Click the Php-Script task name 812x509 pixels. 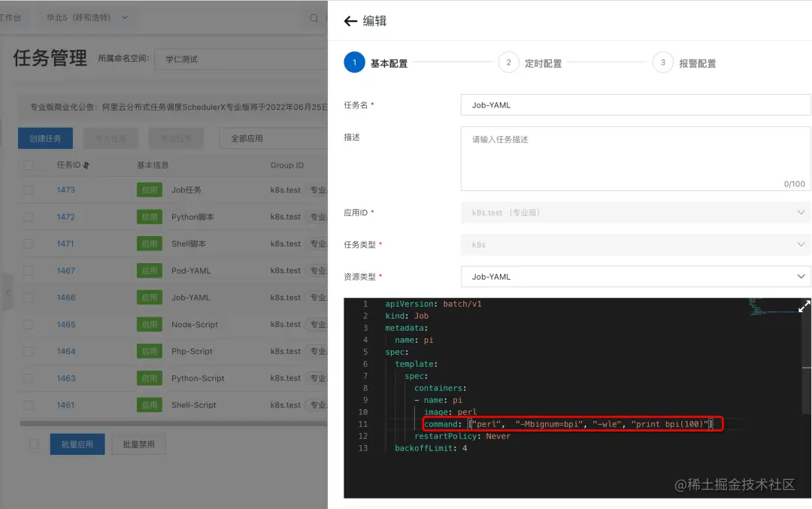[192, 352]
